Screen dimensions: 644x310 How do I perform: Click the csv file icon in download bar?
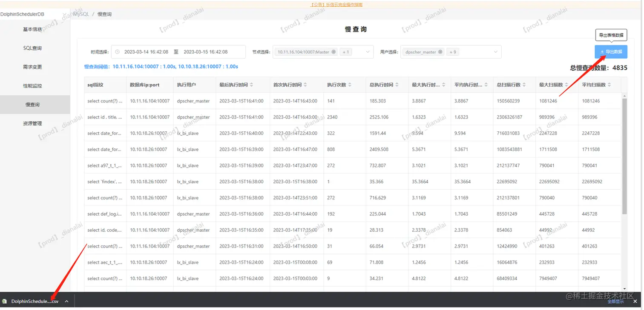[5, 301]
